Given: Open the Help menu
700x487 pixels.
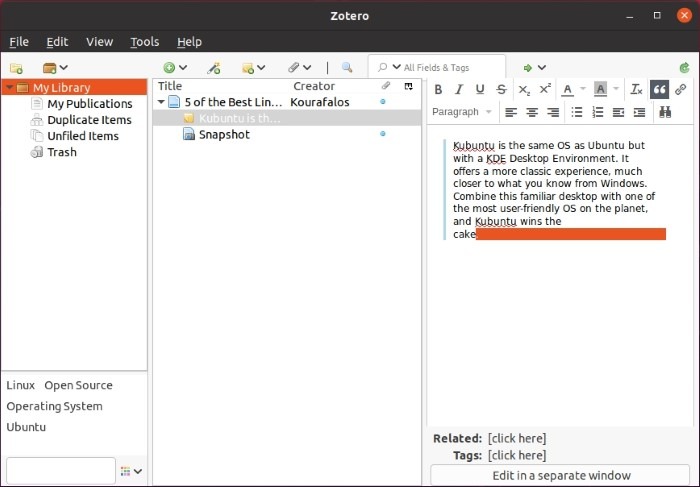Looking at the screenshot, I should [189, 42].
